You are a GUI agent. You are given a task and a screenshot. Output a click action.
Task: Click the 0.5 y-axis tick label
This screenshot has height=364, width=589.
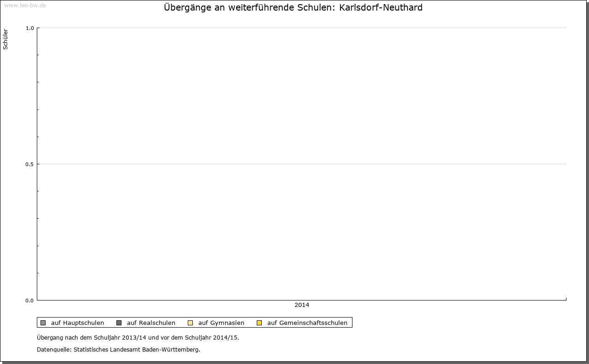pos(29,164)
